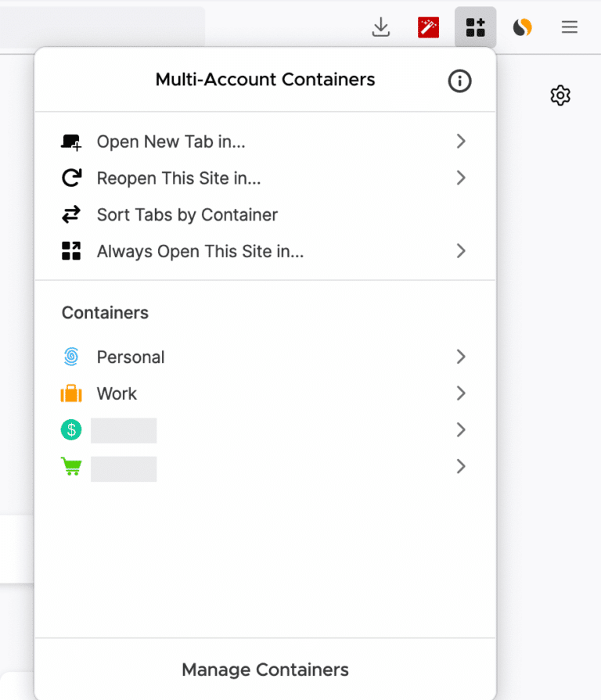
Task: Select the green dollar sign container icon
Action: point(71,429)
